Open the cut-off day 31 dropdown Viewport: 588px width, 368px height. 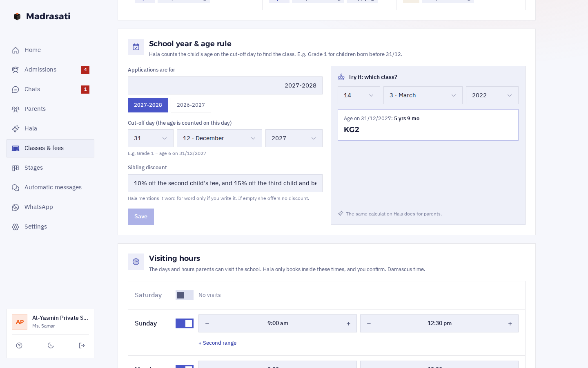[x=151, y=138]
